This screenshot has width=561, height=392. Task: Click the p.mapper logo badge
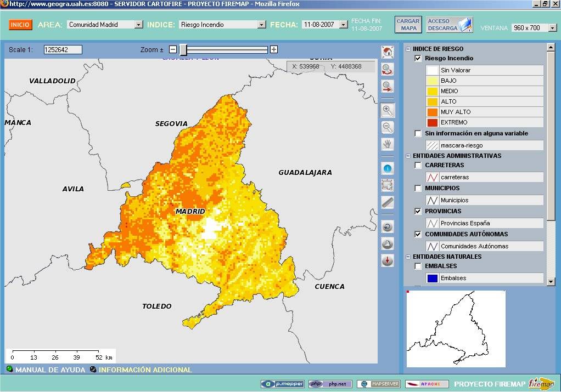(283, 384)
